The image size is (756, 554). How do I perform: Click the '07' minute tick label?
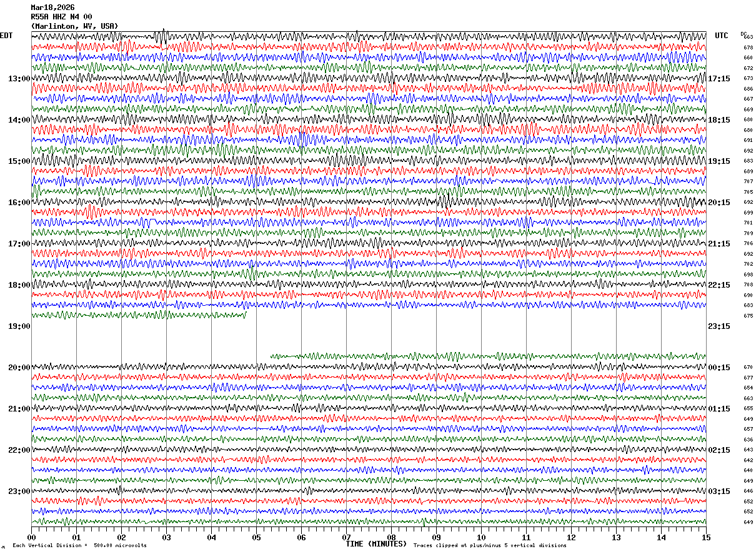[x=346, y=537]
